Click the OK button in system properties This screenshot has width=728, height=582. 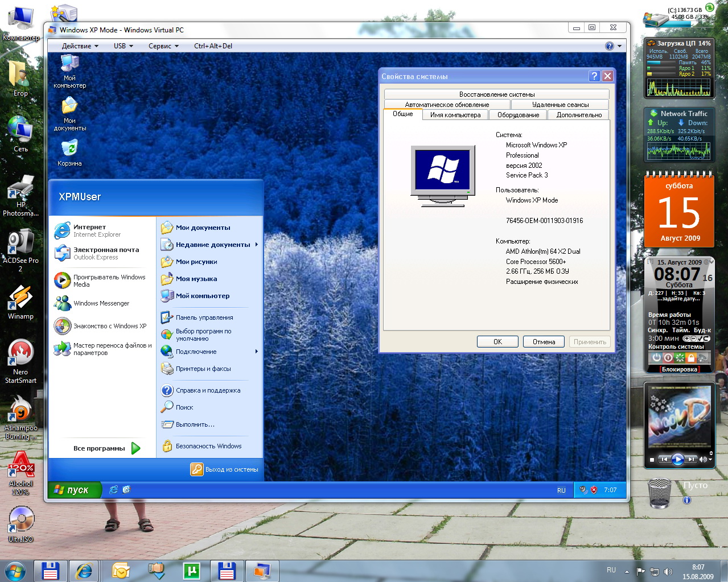coord(497,342)
